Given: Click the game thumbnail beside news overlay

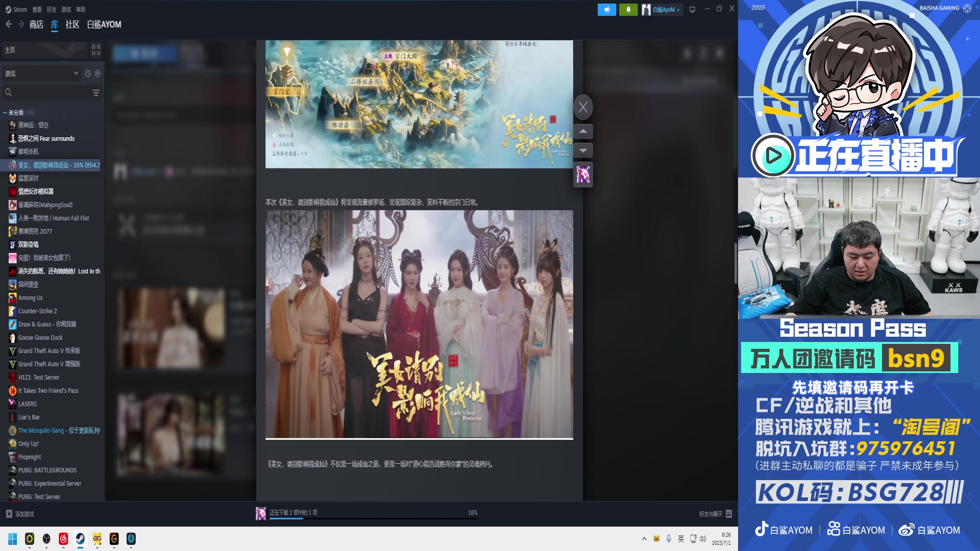Looking at the screenshot, I should [x=583, y=175].
